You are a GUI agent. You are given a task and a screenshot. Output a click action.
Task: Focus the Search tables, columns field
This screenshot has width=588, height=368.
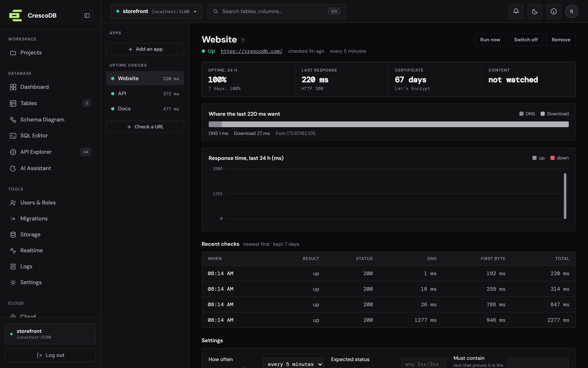pyautogui.click(x=277, y=11)
